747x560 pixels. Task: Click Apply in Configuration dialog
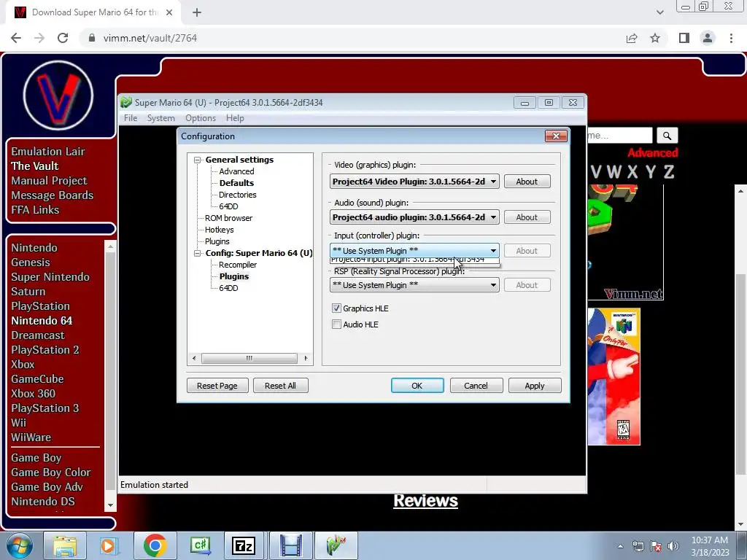[x=535, y=386]
